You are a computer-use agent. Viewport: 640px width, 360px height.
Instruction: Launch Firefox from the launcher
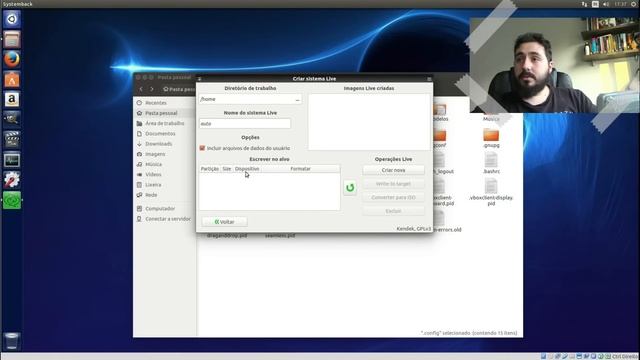12,59
